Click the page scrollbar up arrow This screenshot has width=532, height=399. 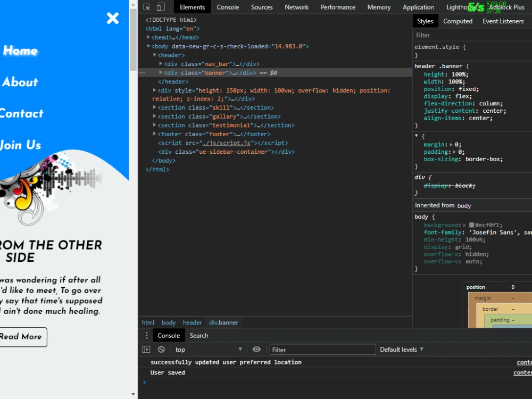coord(133,5)
